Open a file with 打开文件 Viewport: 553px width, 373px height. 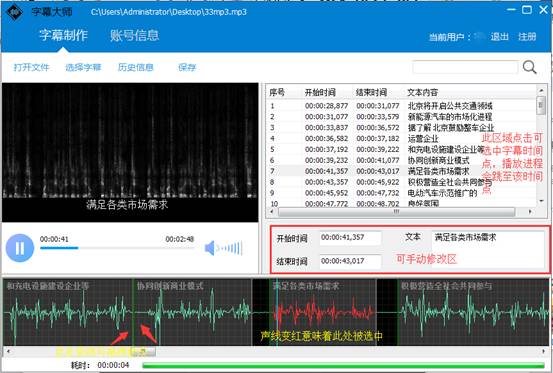(x=31, y=67)
